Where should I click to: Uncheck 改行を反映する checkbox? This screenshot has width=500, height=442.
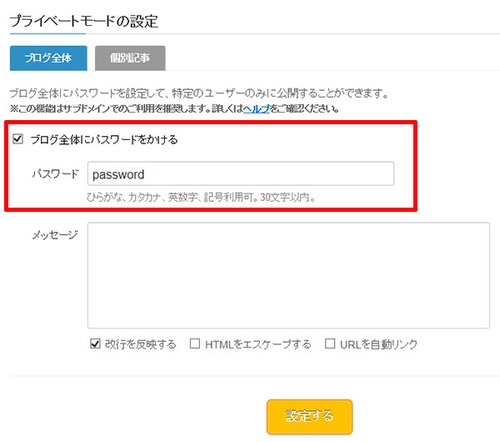click(95, 343)
